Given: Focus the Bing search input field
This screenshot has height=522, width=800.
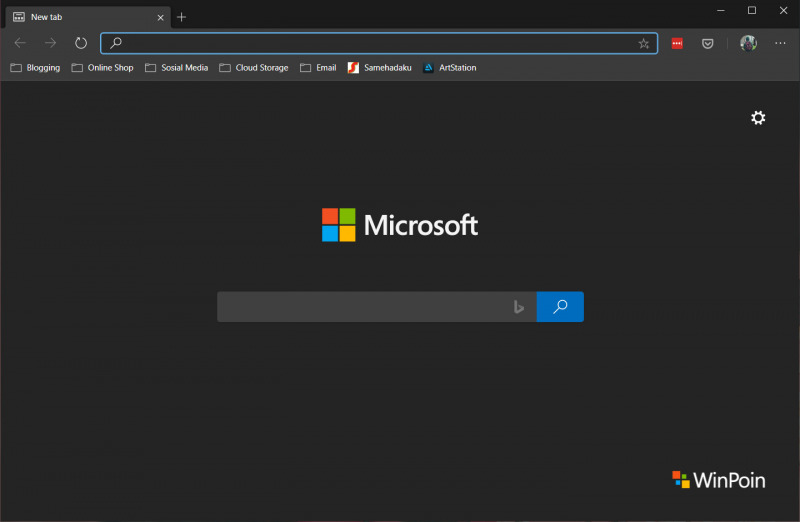Looking at the screenshot, I should pos(377,307).
